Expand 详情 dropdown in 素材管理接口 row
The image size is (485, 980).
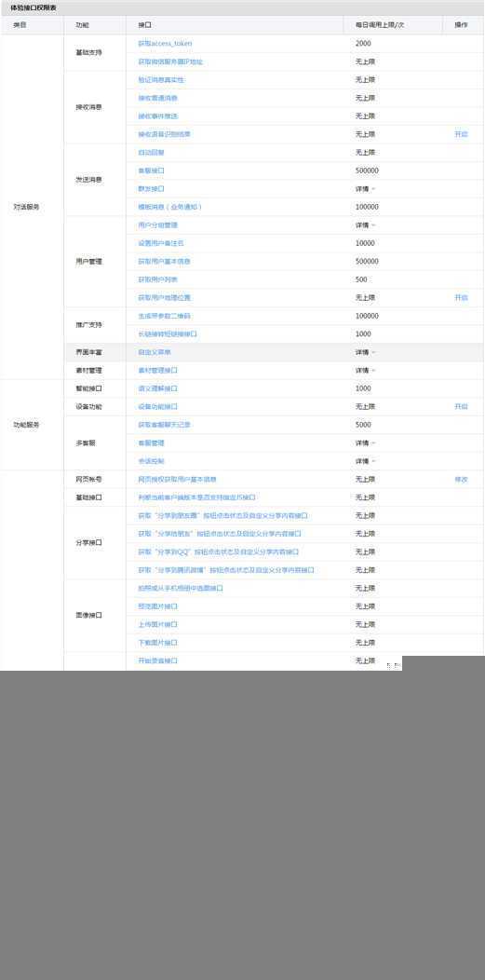(366, 371)
